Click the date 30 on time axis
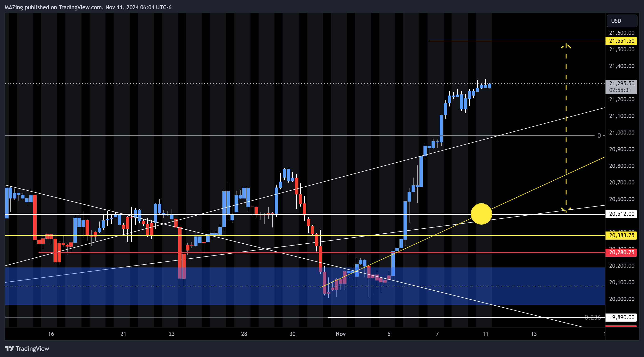644x357 pixels. pos(292,334)
